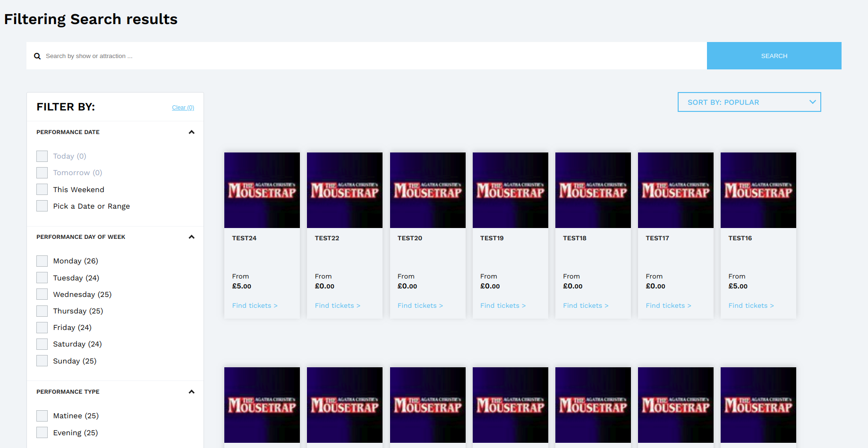Collapse Performance Date section chevron

191,132
